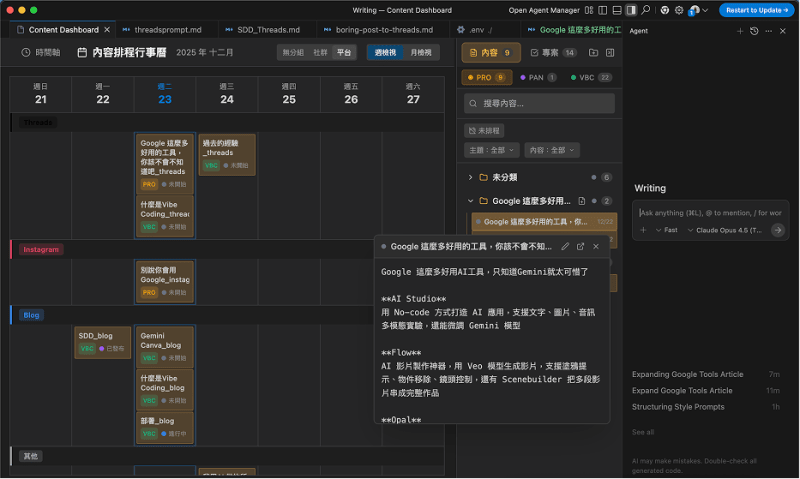Open 過去的經驗_threads card on 週三
Screen dimensions: 800x479
pyautogui.click(x=227, y=155)
